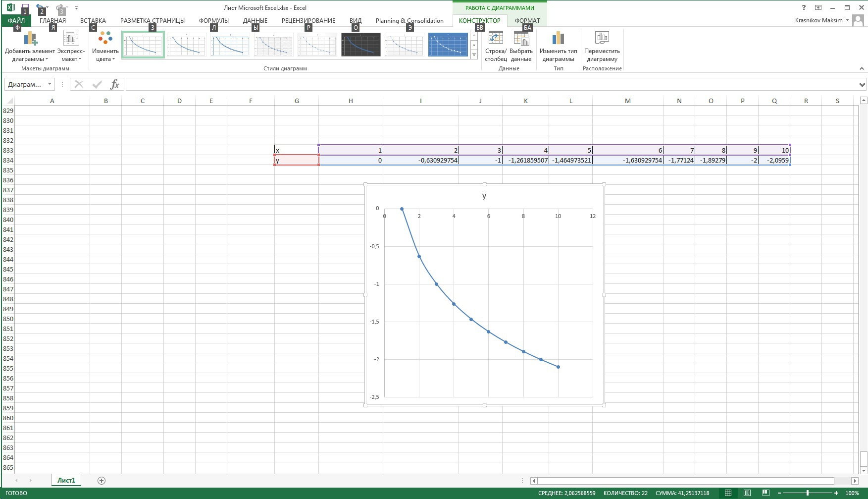
Task: Open Change Colors palette
Action: pyautogui.click(x=105, y=39)
